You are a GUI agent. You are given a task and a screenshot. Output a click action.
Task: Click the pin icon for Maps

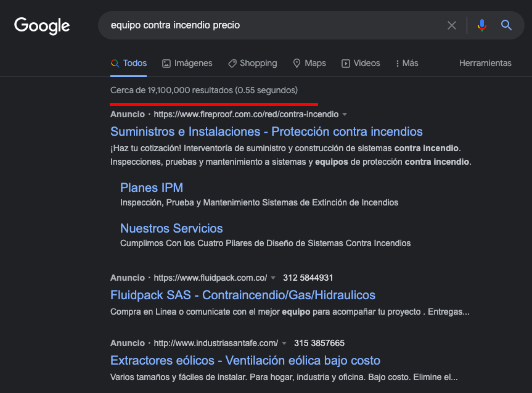point(297,64)
